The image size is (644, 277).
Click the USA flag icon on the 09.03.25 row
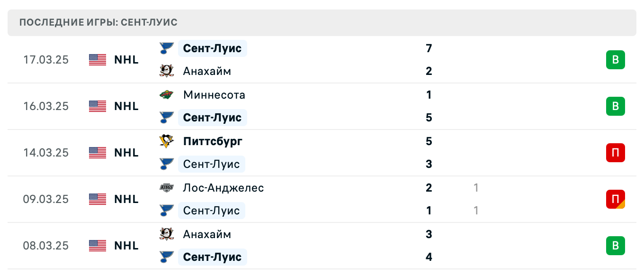pyautogui.click(x=98, y=199)
